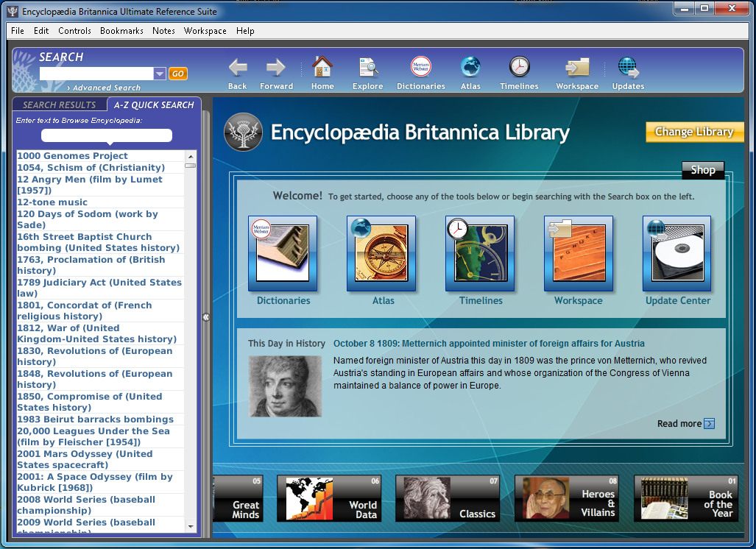756x549 pixels.
Task: Click the Timelines clock tile in the Welcome panel
Action: coord(480,253)
